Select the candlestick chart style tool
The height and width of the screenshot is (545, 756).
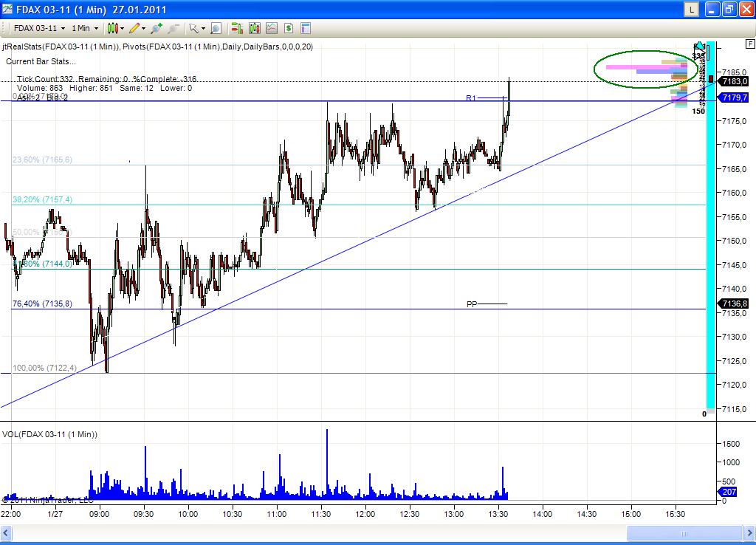[114, 28]
